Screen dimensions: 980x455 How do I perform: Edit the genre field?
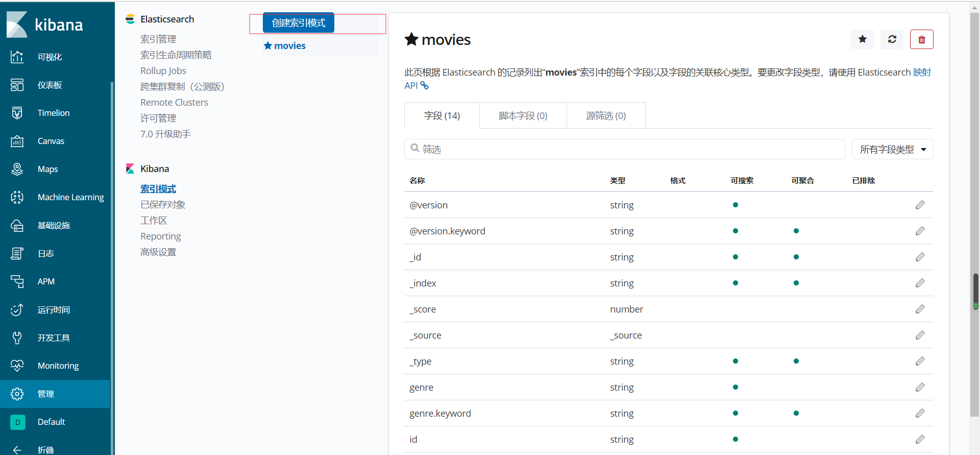920,387
